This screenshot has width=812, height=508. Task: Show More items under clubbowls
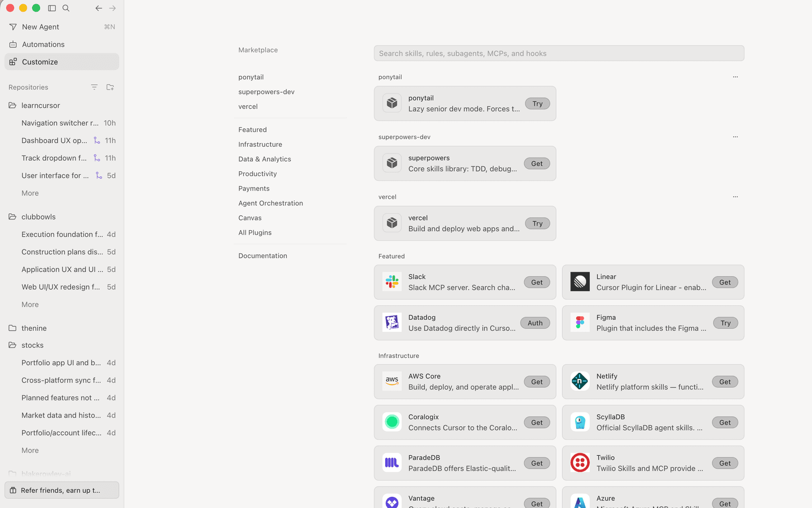click(x=30, y=305)
